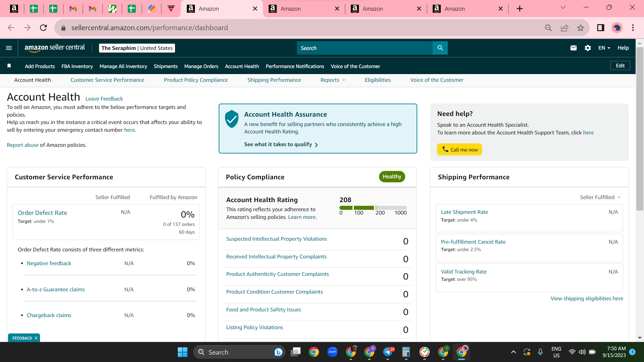Image resolution: width=644 pixels, height=362 pixels.
Task: Close the FEEDBACK tab with its X
Action: pos(36,338)
